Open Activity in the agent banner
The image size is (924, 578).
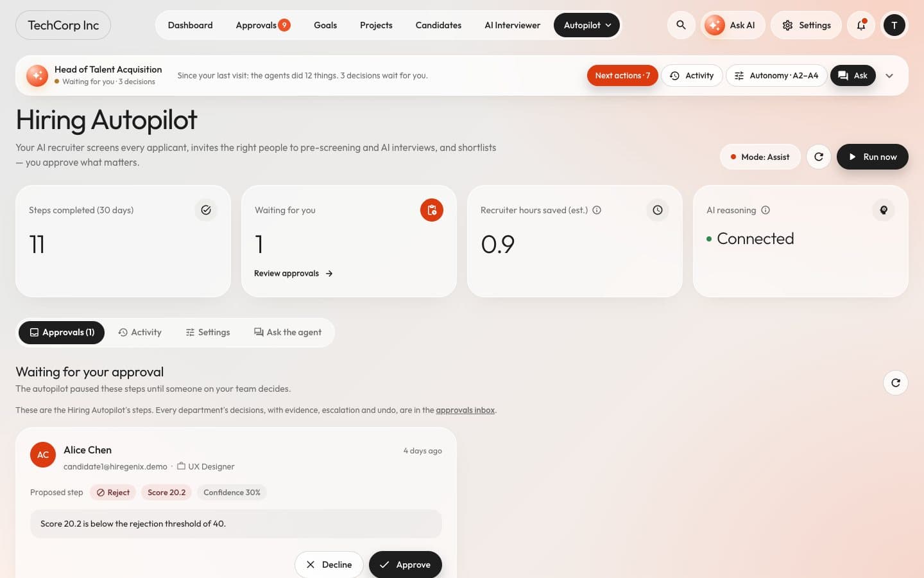[692, 76]
